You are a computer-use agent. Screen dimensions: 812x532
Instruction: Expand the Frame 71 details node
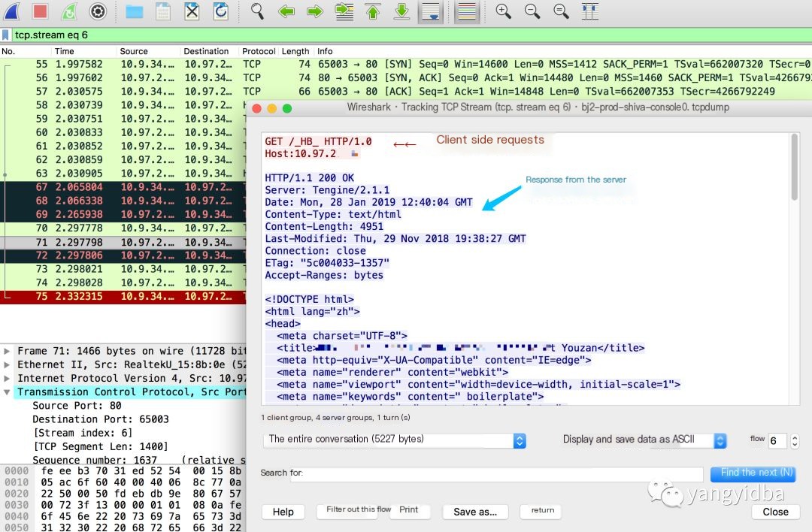(7, 351)
